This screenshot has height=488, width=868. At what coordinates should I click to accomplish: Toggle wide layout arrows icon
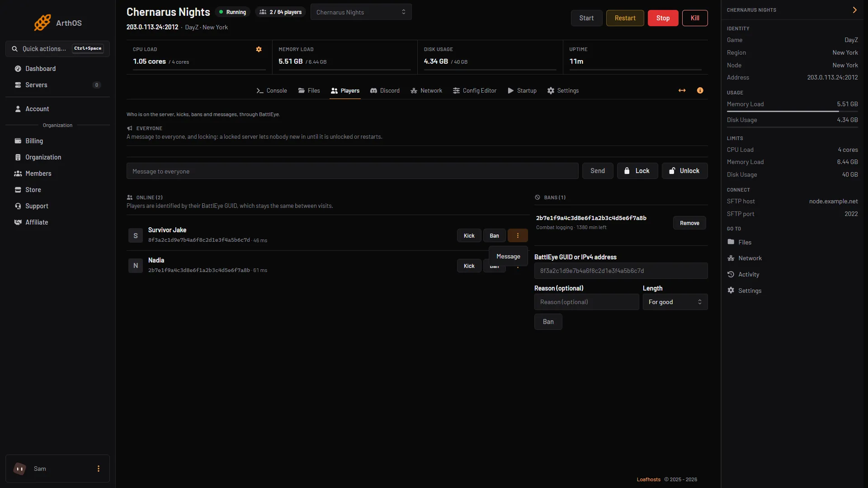(x=682, y=91)
